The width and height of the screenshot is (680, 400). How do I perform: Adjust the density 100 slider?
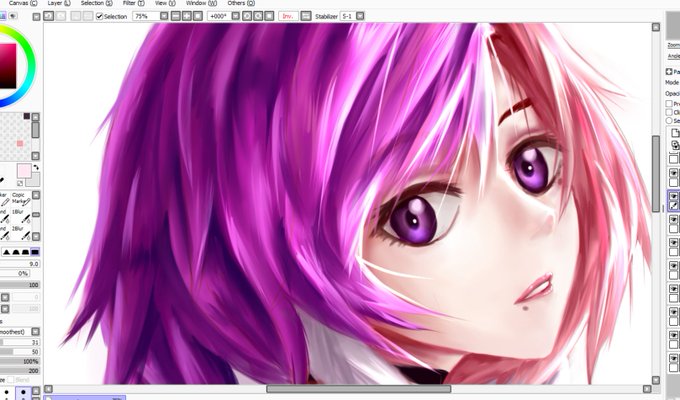click(20, 285)
